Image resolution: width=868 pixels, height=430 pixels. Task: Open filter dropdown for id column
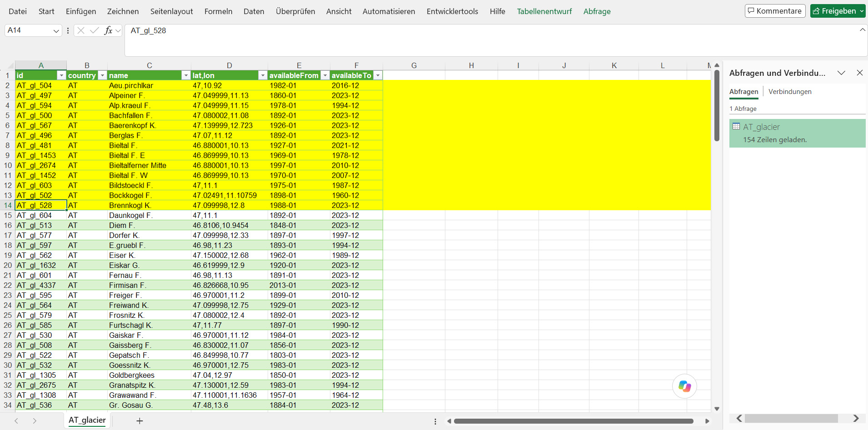coord(61,75)
